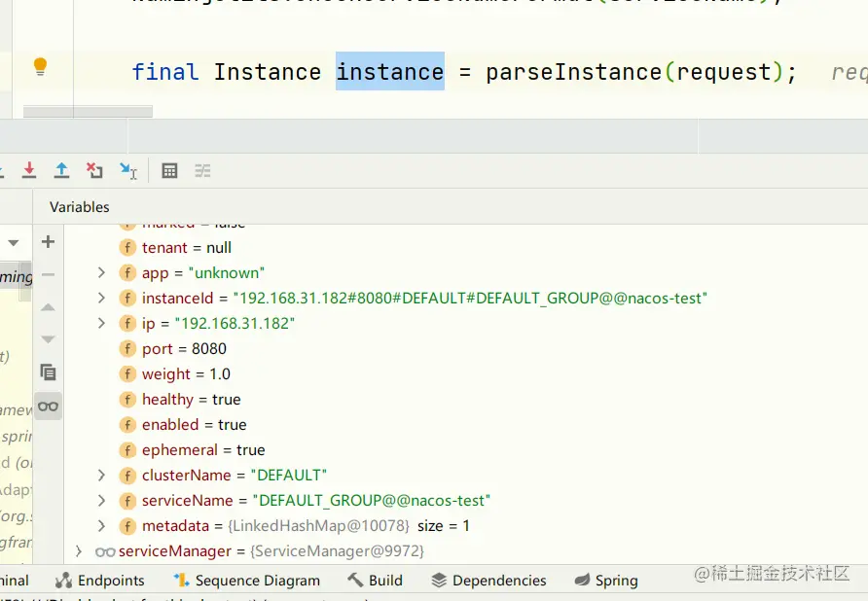This screenshot has width=868, height=601.
Task: Click the field icon beside instanceId
Action: [x=127, y=298]
